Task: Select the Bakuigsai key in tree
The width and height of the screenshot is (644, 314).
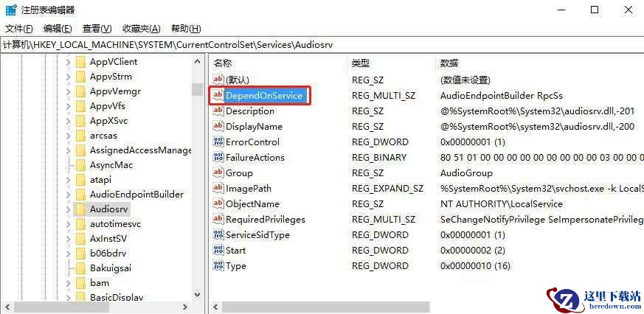Action: click(111, 268)
